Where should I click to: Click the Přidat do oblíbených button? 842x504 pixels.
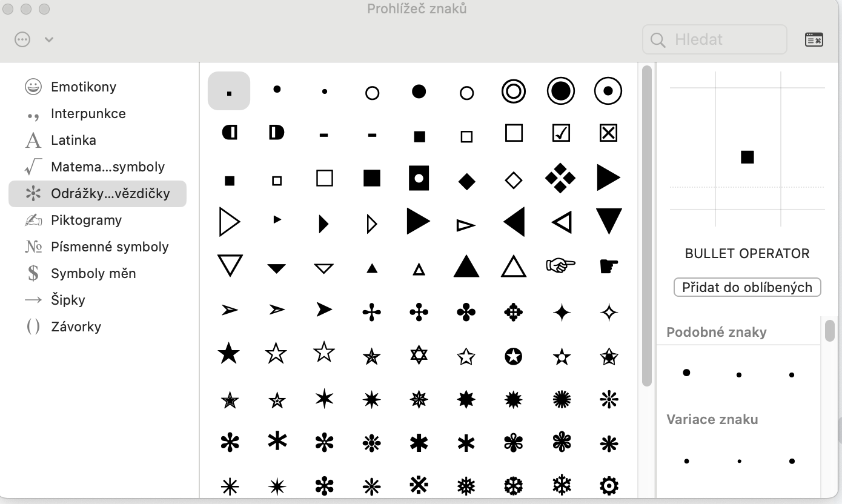(747, 287)
